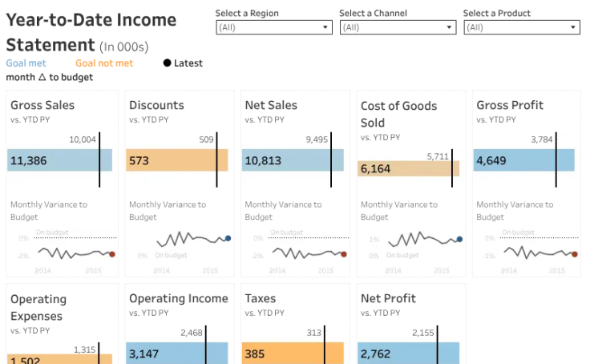590x364 pixels.
Task: Click the blue Gross Sales 11,386 bar
Action: 60,160
